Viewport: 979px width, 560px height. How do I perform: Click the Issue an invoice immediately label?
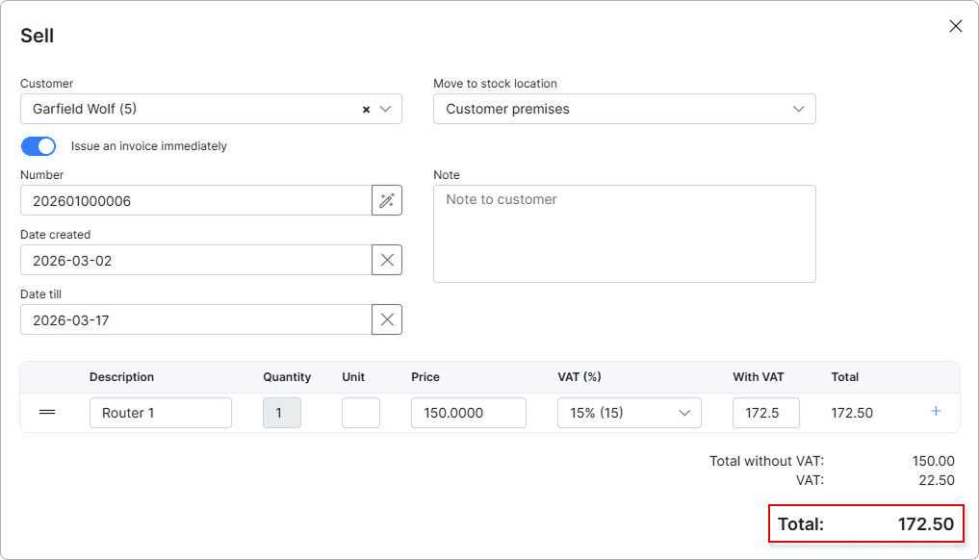(148, 146)
